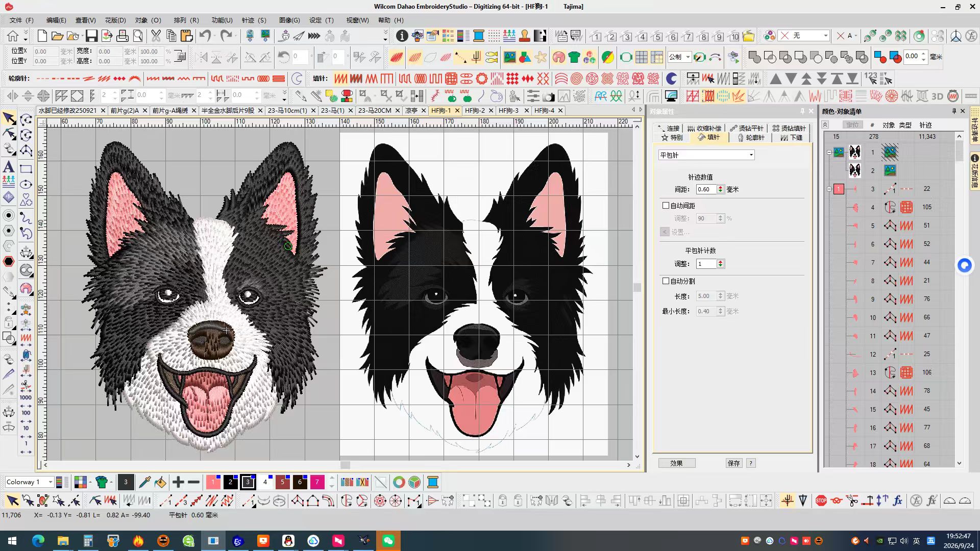This screenshot has height=551, width=980.
Task: Open the 平包针 stitch type dropdown
Action: 706,155
